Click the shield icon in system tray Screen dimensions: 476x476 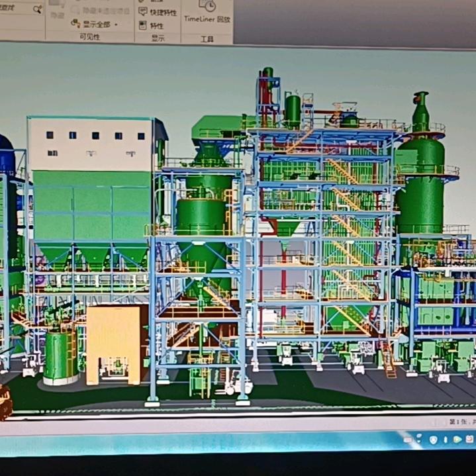tap(433, 439)
